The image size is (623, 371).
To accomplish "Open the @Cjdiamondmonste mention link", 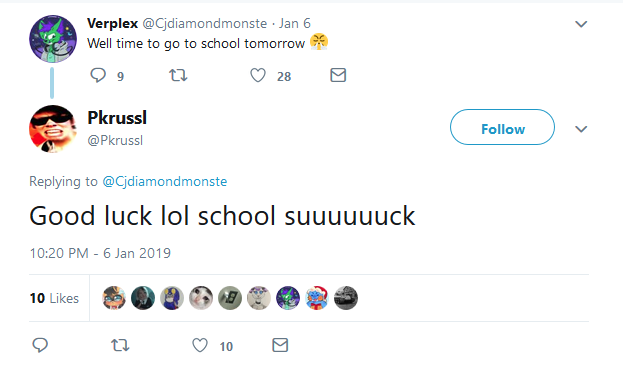I will point(165,182).
